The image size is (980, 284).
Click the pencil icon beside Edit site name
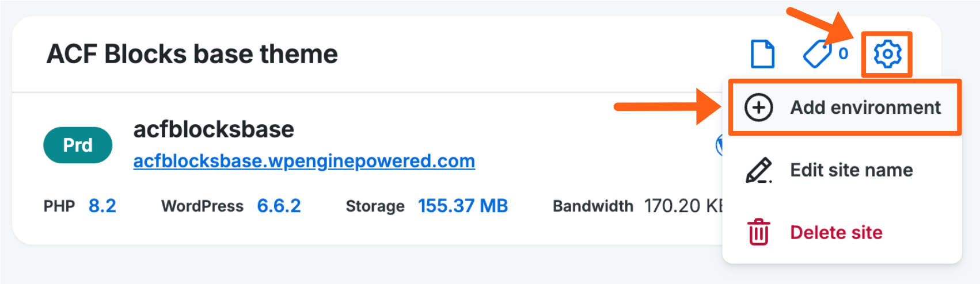click(x=759, y=170)
